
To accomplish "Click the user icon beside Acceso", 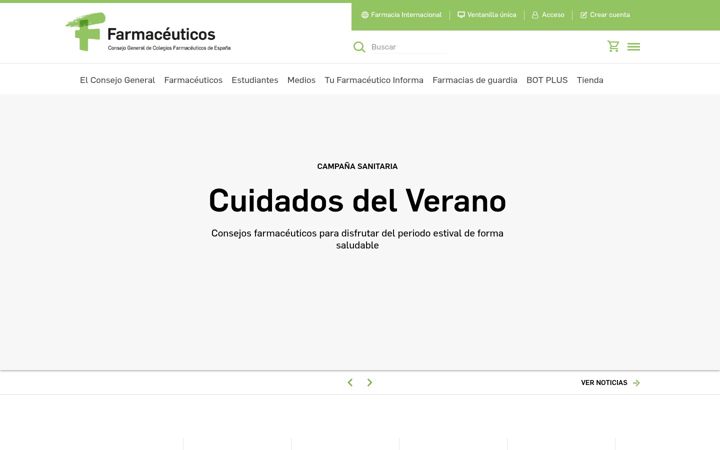I will point(535,15).
